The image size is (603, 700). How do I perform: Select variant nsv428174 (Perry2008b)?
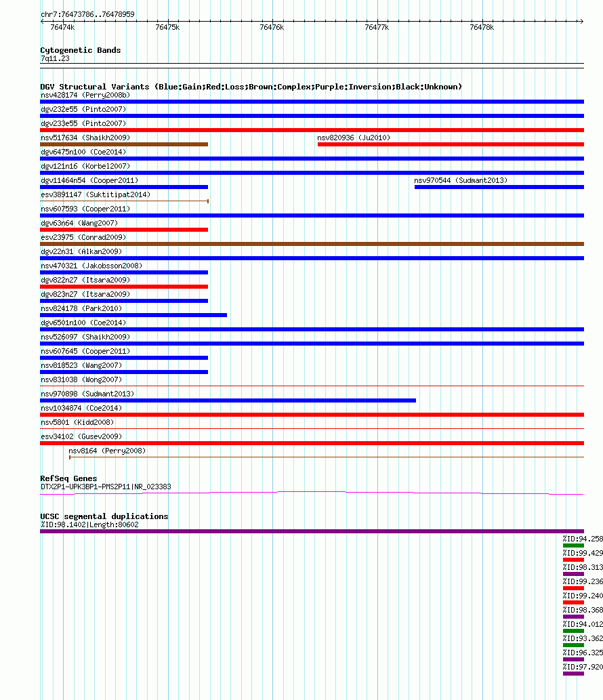[85, 95]
